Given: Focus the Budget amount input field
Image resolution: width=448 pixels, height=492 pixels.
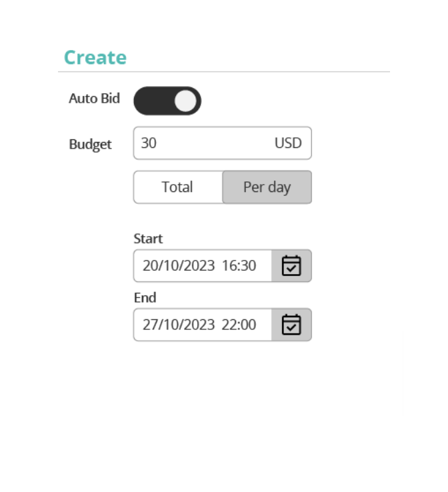Looking at the screenshot, I should point(223,143).
